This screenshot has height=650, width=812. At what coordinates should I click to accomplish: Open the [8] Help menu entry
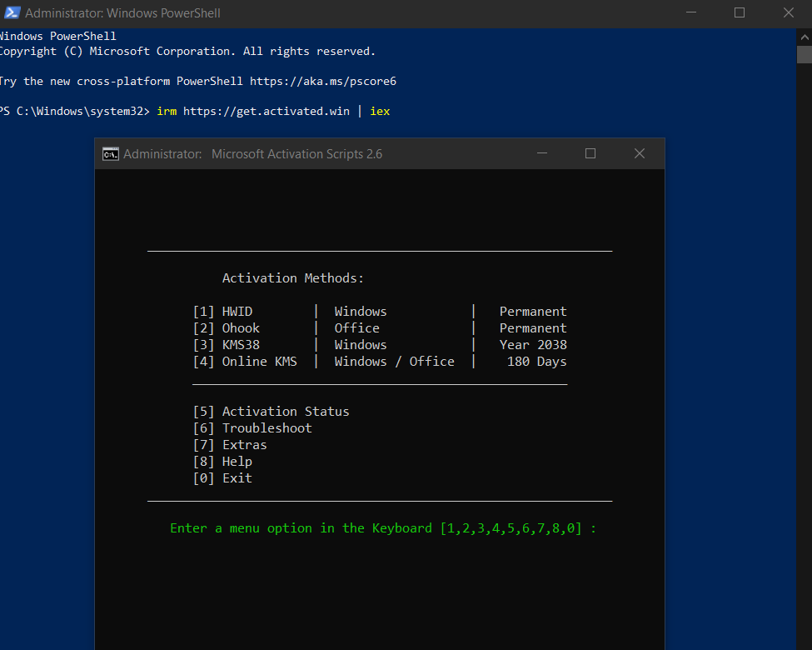click(222, 462)
